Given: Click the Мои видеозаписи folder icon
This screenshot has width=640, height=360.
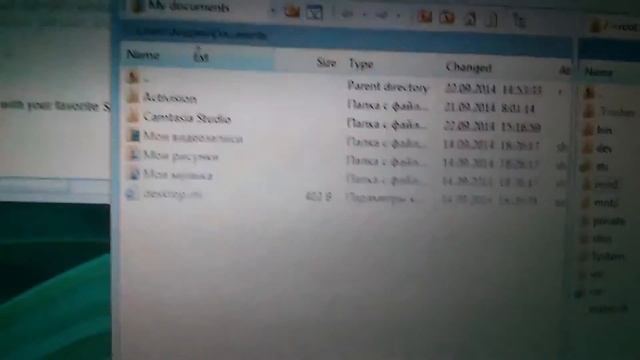Looking at the screenshot, I should click(x=133, y=135).
